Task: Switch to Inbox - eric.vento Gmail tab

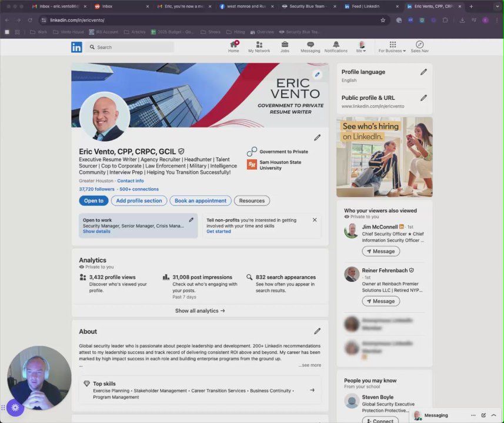Action: [x=59, y=6]
